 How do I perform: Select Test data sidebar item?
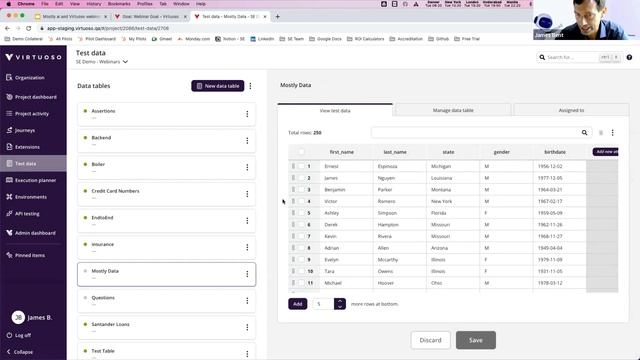(33, 164)
